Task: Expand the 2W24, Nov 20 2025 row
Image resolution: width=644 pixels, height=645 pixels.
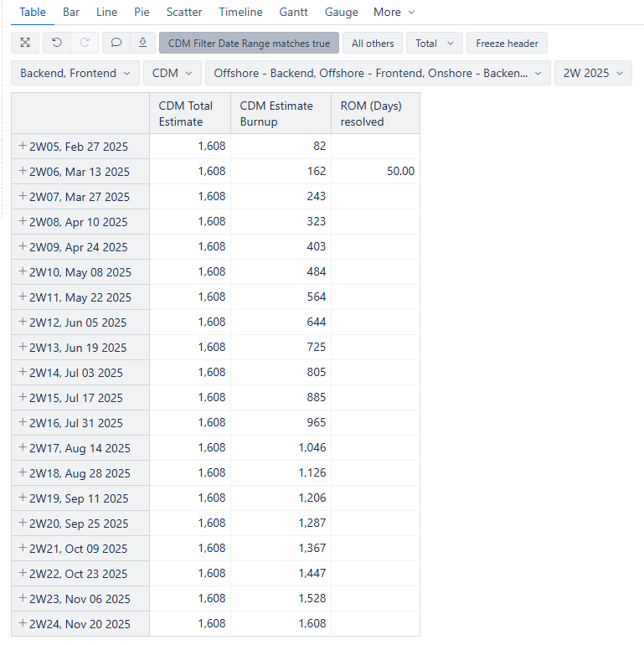Action: [x=23, y=623]
